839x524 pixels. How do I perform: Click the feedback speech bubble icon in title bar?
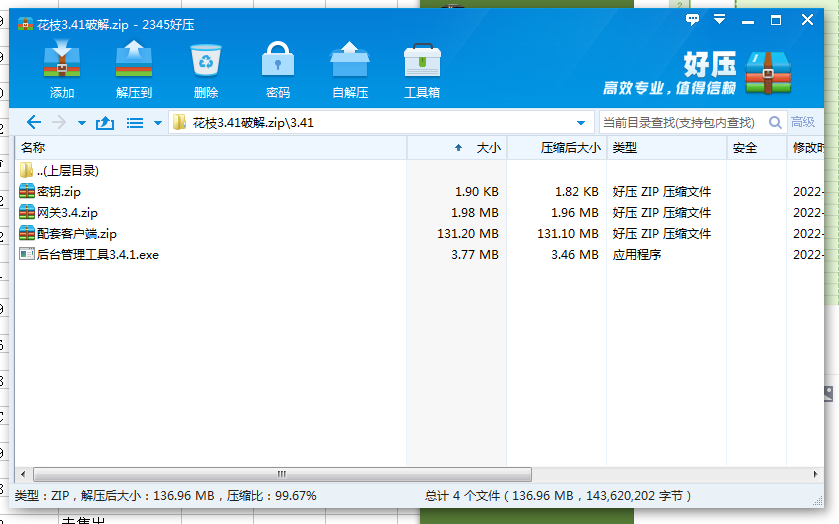[692, 20]
